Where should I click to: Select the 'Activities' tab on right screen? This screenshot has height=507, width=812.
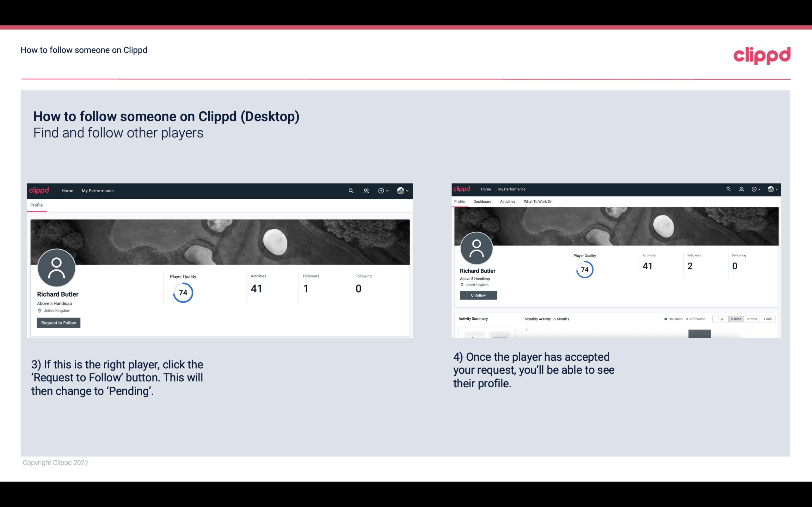[506, 201]
